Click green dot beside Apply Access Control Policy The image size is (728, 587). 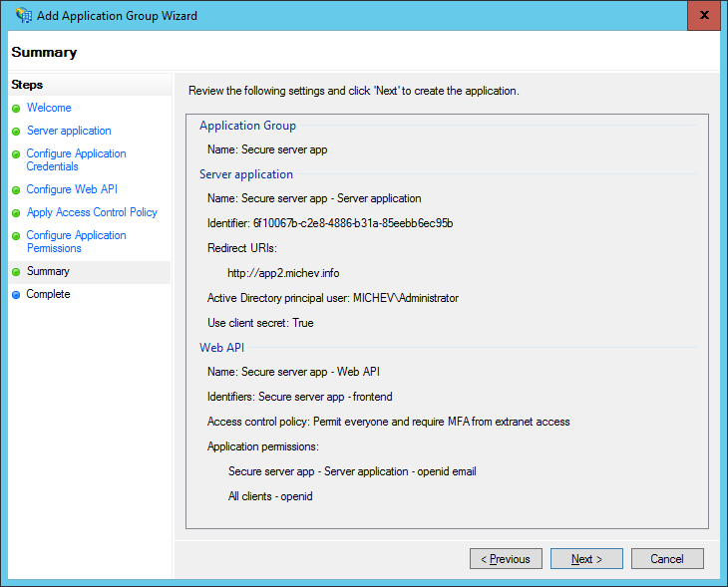(x=16, y=213)
